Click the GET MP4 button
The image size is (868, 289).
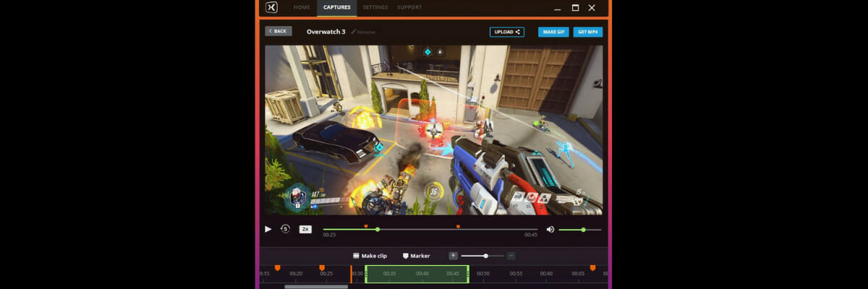coord(588,32)
